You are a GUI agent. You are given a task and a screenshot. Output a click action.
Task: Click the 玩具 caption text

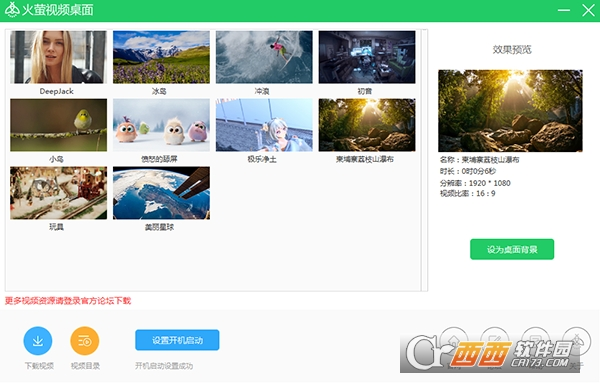pyautogui.click(x=56, y=227)
